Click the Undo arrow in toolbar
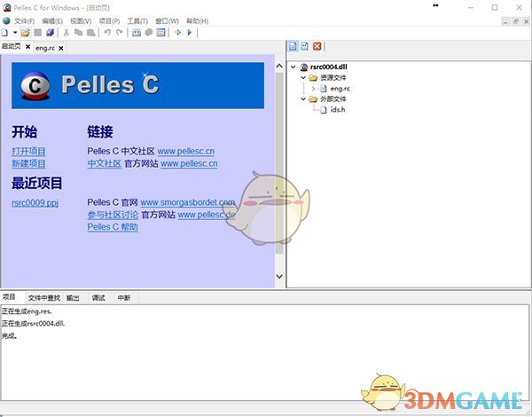 tap(106, 33)
